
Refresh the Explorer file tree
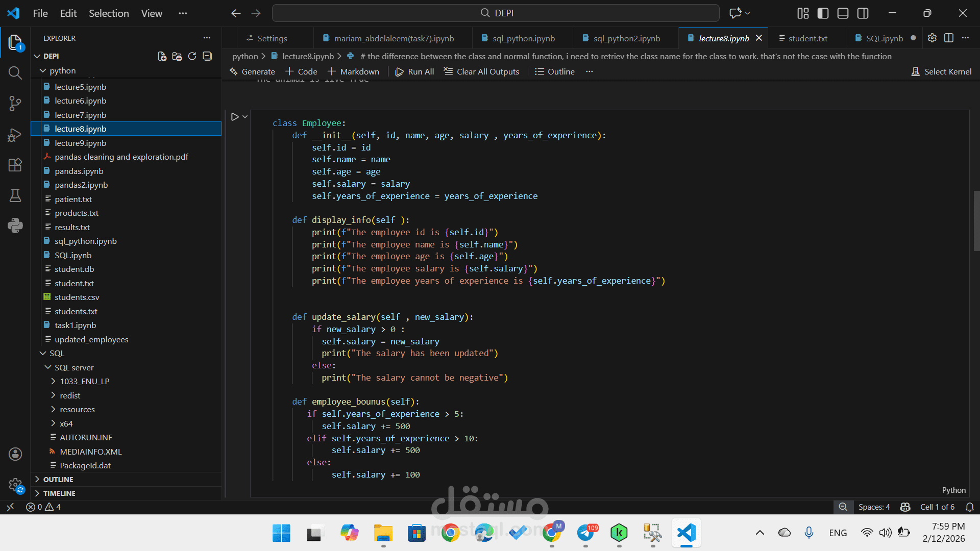192,56
